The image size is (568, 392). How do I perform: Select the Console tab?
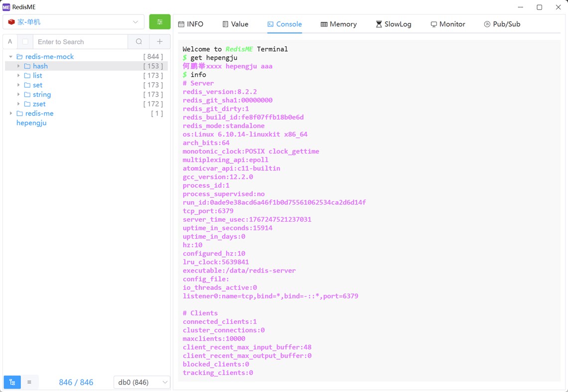click(x=284, y=24)
